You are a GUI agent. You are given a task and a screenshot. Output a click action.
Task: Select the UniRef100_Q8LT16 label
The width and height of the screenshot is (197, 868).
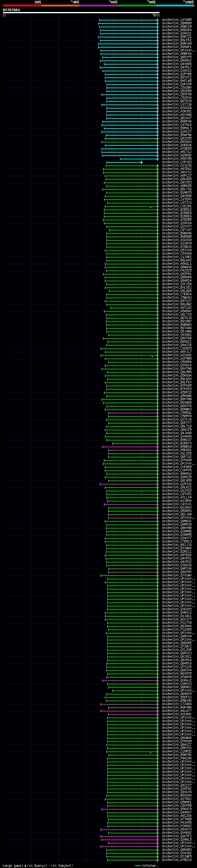176,189
